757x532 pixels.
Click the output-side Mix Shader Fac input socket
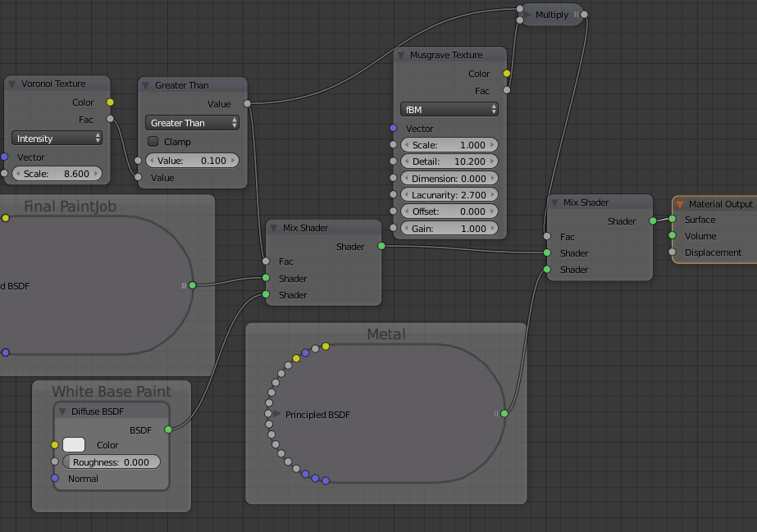pos(547,236)
